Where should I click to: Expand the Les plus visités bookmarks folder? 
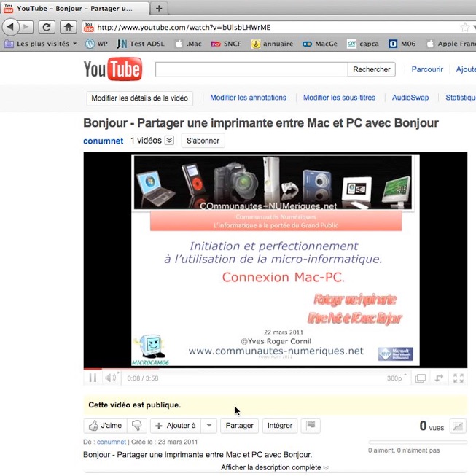click(x=40, y=44)
